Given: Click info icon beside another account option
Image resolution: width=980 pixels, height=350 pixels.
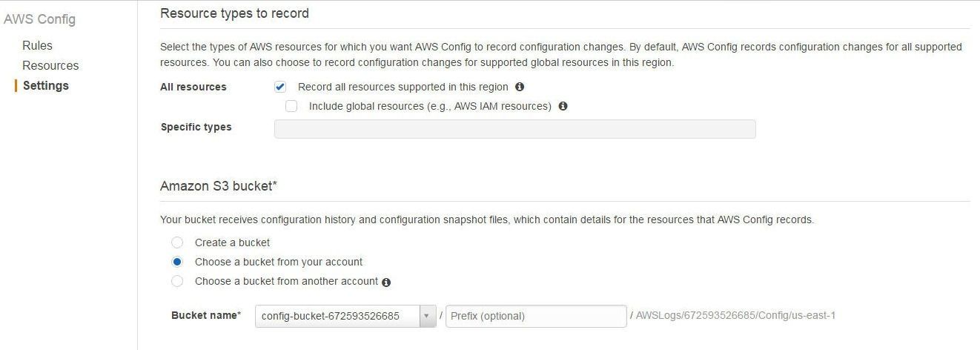Looking at the screenshot, I should pos(386,282).
